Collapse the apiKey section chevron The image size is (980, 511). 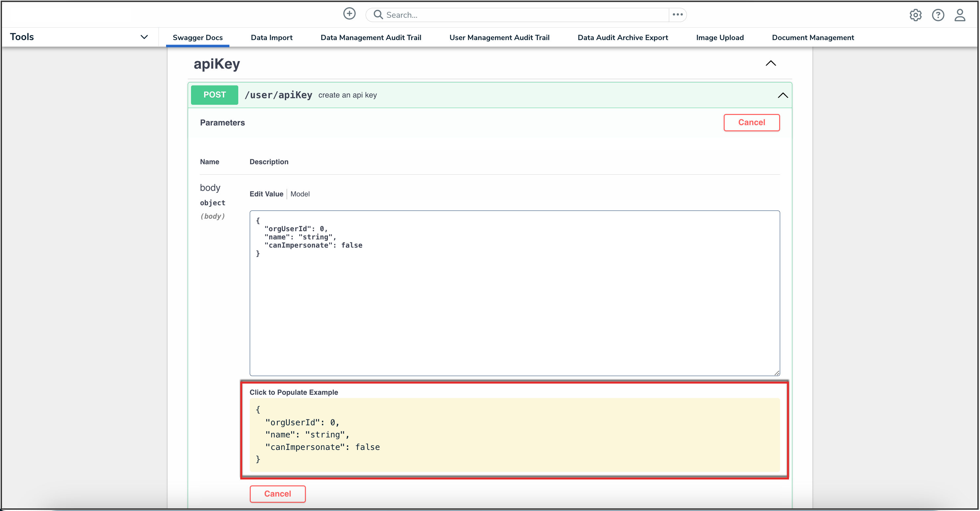click(x=770, y=64)
